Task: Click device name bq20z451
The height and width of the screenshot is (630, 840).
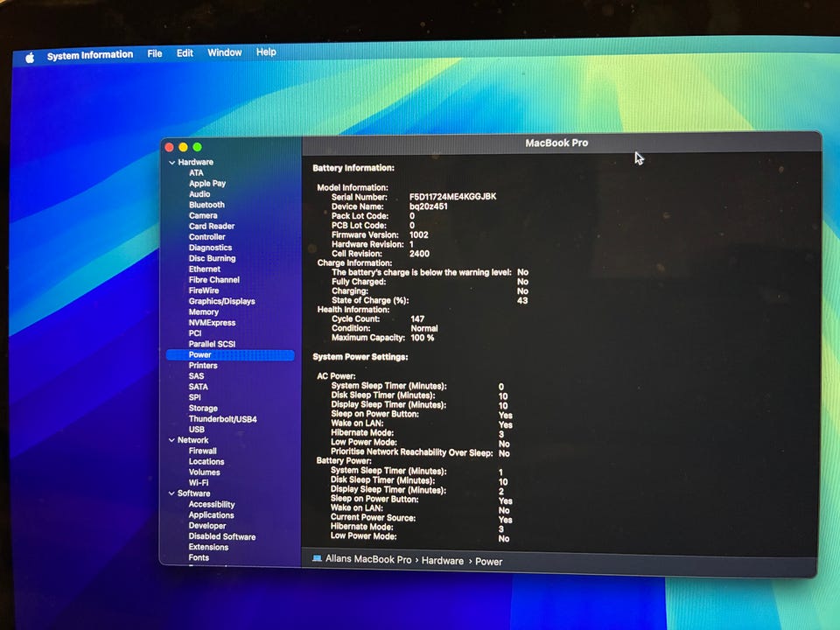Action: (x=428, y=206)
